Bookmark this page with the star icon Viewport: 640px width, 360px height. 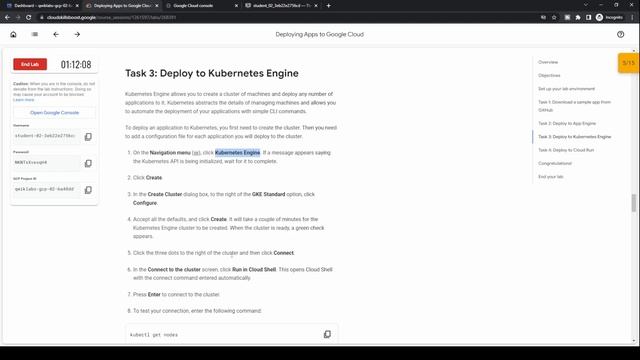(x=554, y=17)
